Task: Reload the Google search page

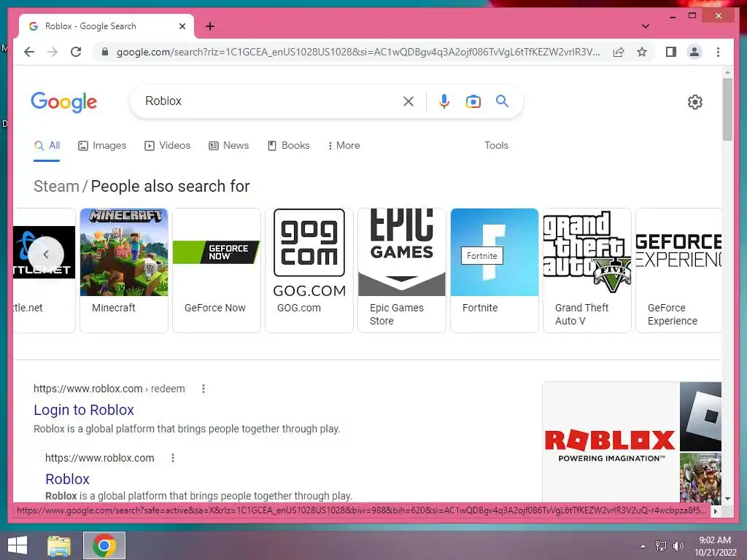Action: [76, 52]
